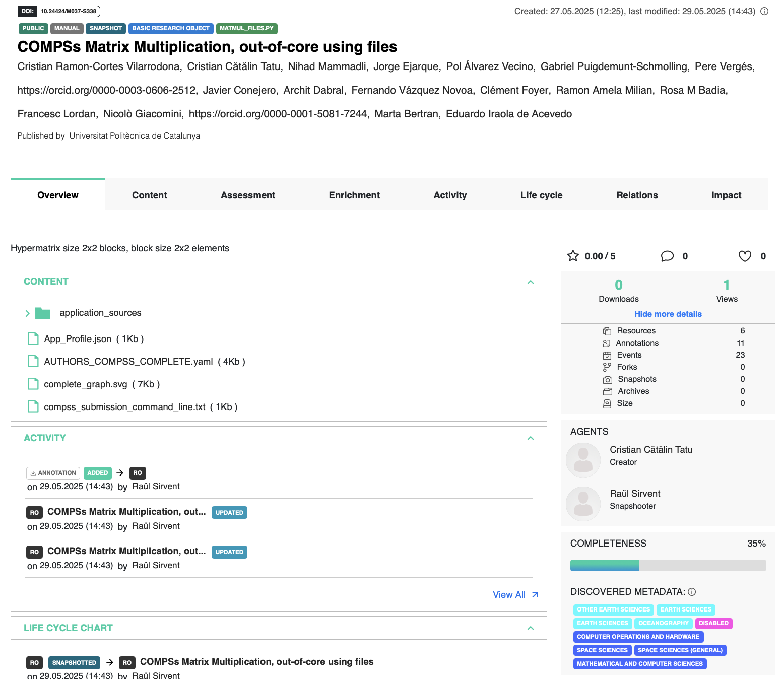Open the Life cycle tab

point(542,195)
